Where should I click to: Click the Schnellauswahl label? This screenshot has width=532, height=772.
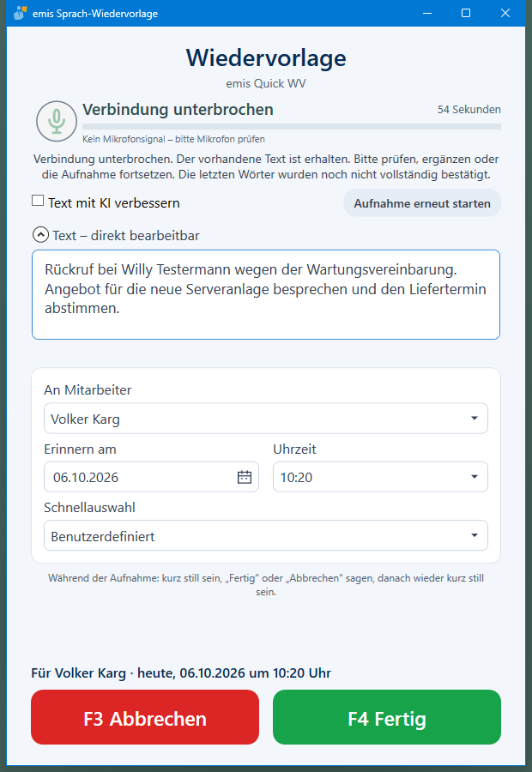89,508
